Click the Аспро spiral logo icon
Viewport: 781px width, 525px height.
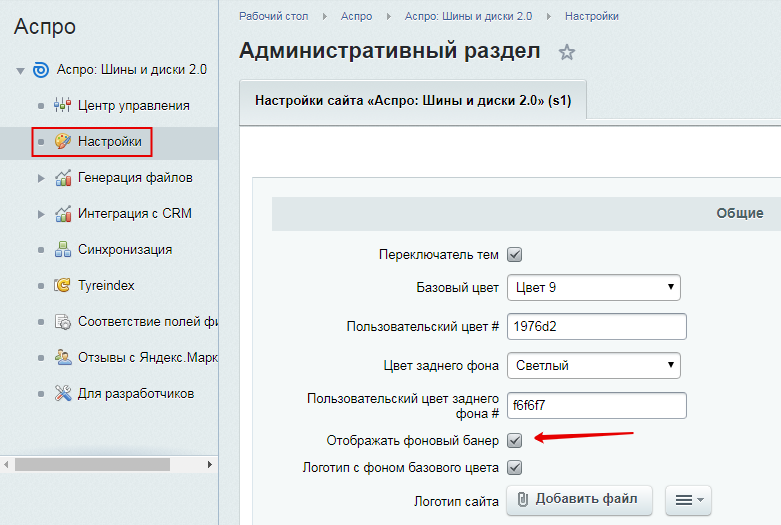(41, 70)
